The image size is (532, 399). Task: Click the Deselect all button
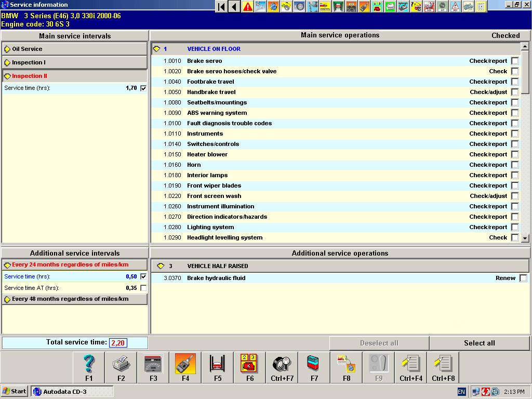(x=379, y=343)
